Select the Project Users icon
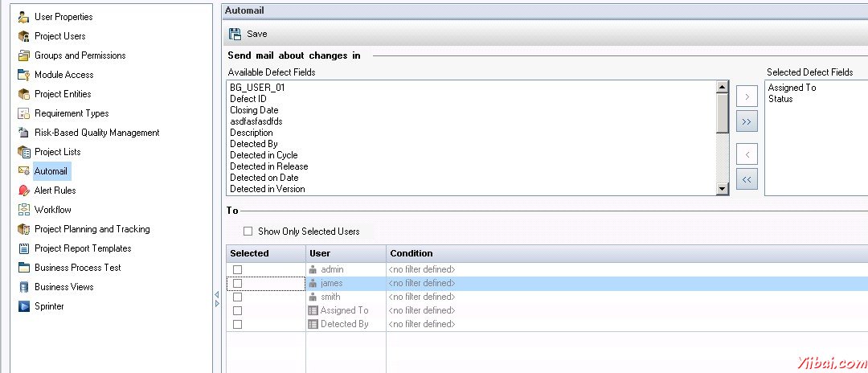The image size is (868, 373). pos(23,36)
